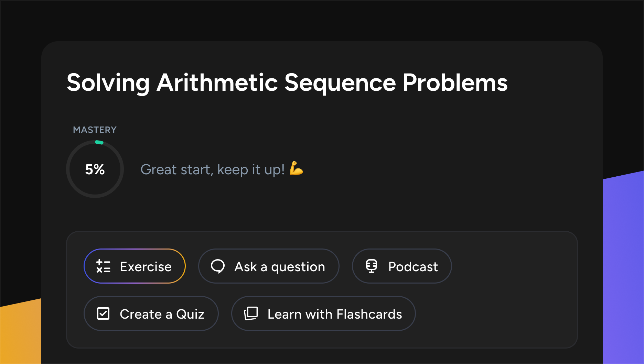Launch the Podcast option
Image resolution: width=644 pixels, height=364 pixels.
[413, 266]
